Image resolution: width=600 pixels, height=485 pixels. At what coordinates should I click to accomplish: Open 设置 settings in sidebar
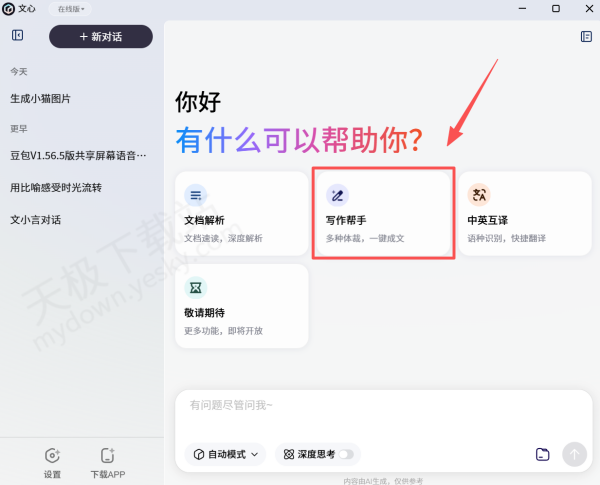pos(52,456)
